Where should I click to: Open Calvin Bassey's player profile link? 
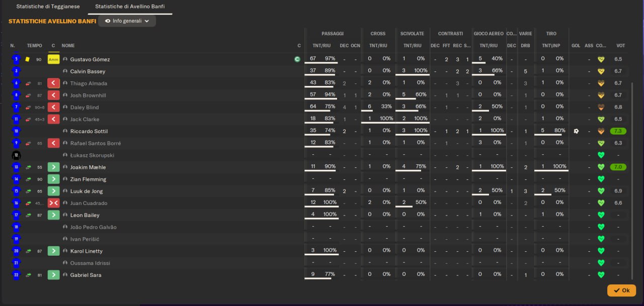click(88, 71)
